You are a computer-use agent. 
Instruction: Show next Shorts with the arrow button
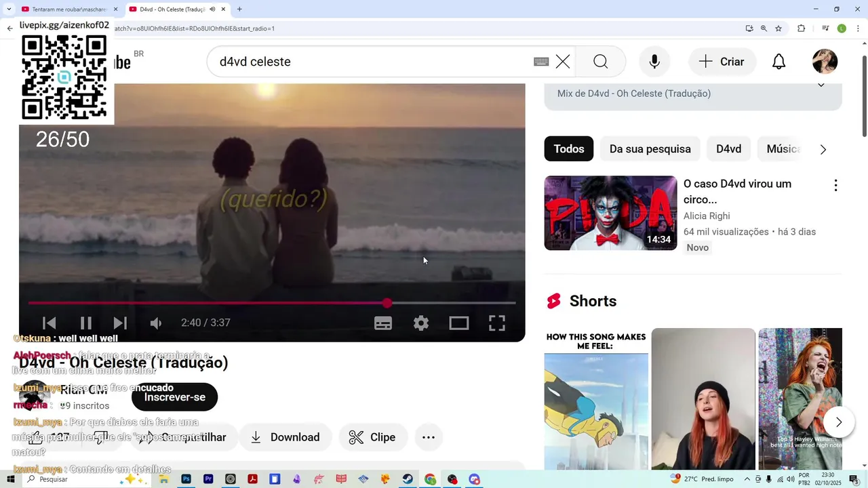pos(839,422)
